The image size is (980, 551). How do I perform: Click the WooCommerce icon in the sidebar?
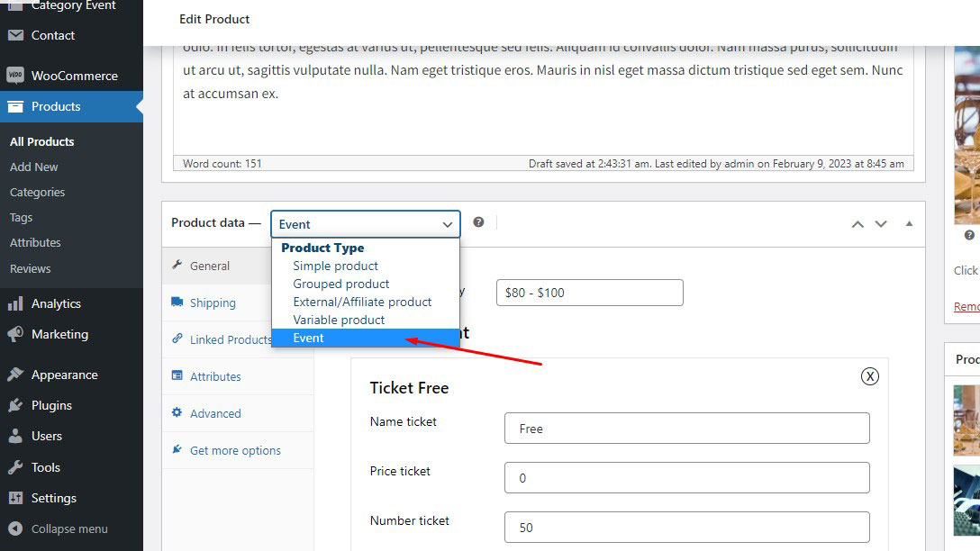coord(15,76)
